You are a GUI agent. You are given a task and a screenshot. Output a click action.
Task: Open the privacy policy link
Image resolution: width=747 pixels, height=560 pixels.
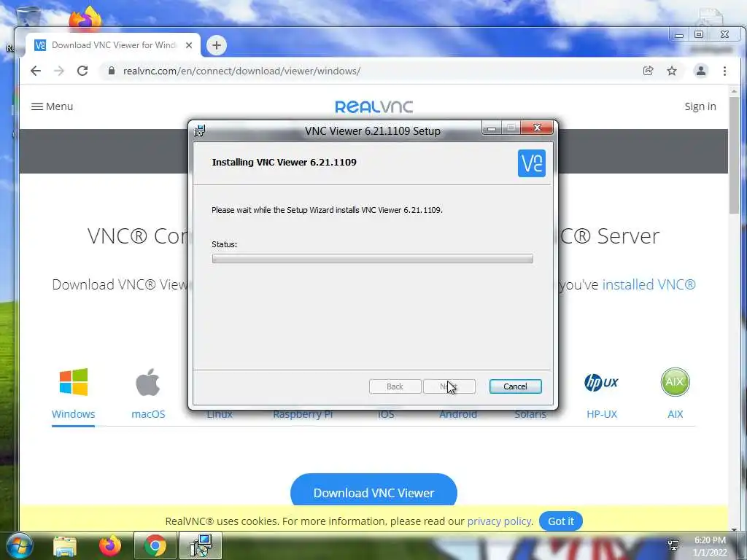pos(499,521)
